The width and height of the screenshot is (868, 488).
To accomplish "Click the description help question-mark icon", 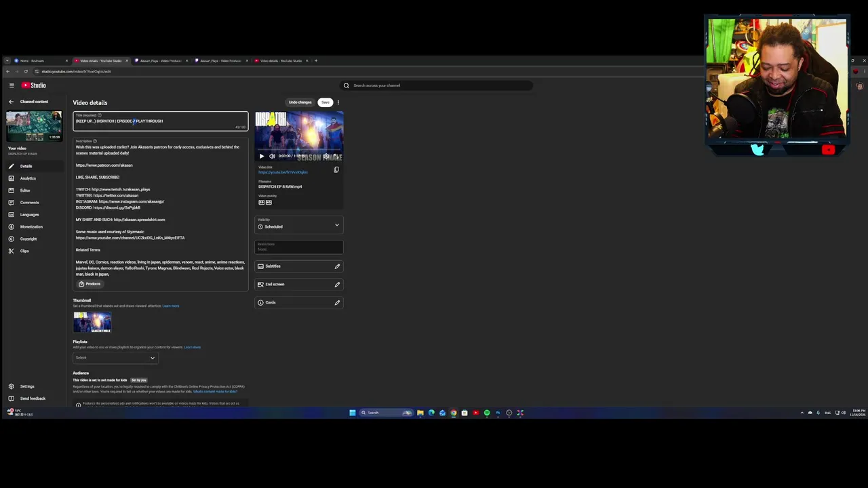I will point(95,141).
